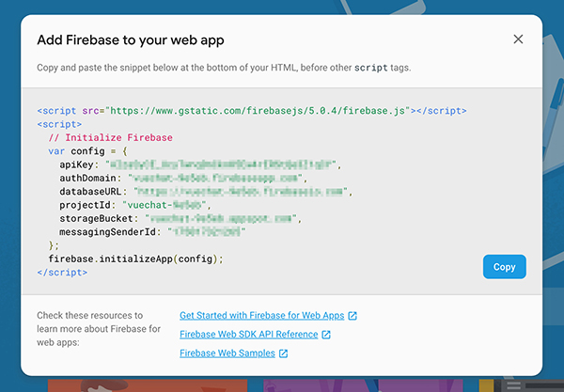Click the databaseURL property name

pyautogui.click(x=90, y=192)
